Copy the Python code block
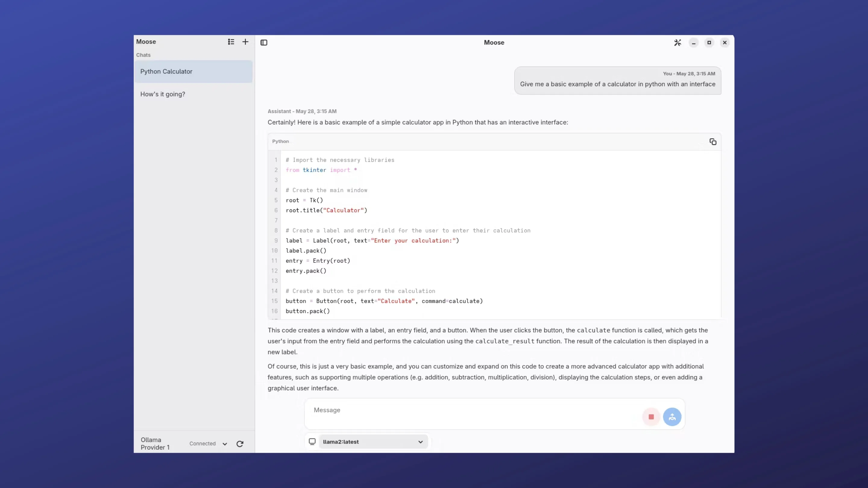 (713, 142)
